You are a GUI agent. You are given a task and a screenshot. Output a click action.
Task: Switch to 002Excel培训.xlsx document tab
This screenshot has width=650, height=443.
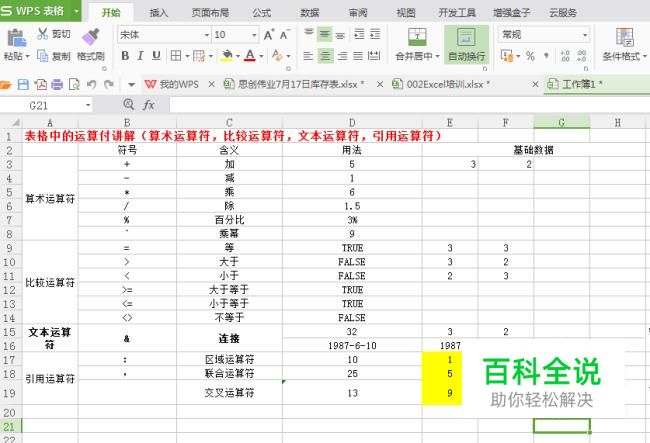[441, 85]
